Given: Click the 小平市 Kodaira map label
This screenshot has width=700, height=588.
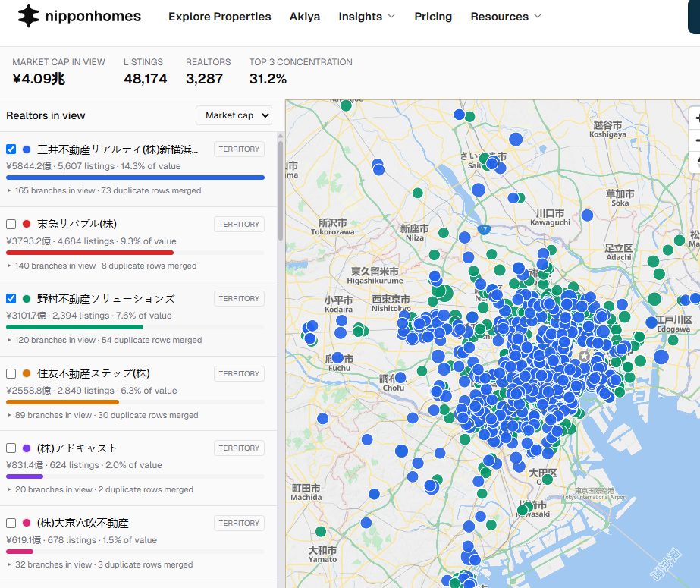Looking at the screenshot, I should (x=338, y=304).
